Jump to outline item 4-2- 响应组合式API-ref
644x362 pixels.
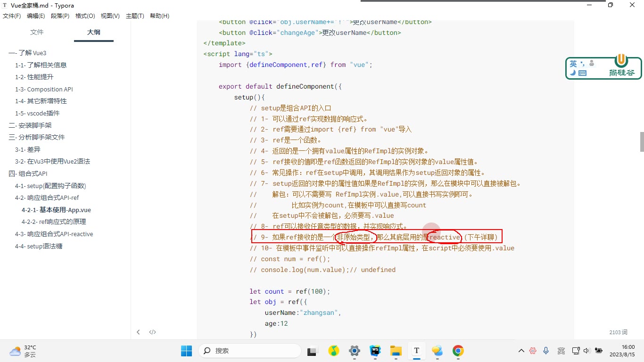coord(47,197)
